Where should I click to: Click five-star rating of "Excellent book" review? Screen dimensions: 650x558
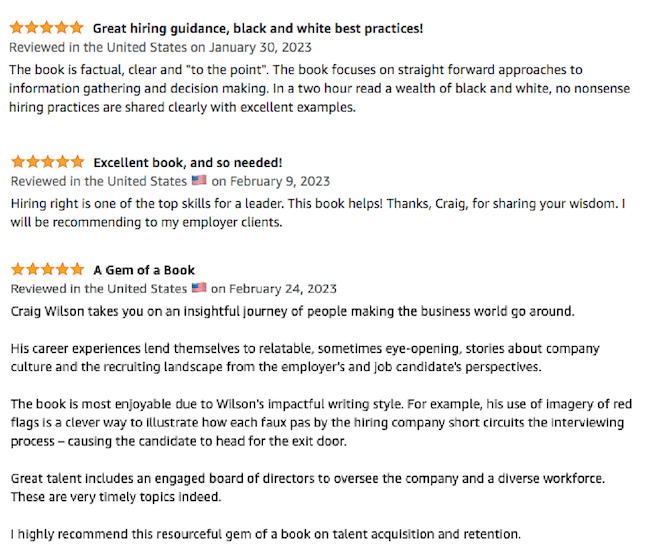pyautogui.click(x=46, y=162)
